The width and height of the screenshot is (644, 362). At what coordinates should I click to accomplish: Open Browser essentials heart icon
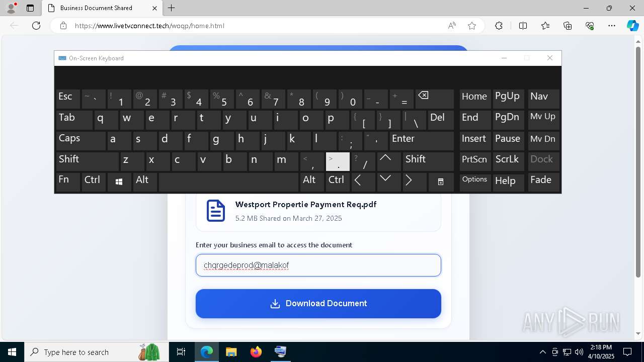[x=590, y=26]
